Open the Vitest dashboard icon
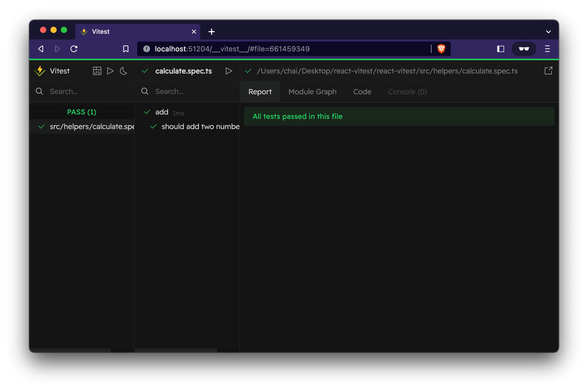 97,71
